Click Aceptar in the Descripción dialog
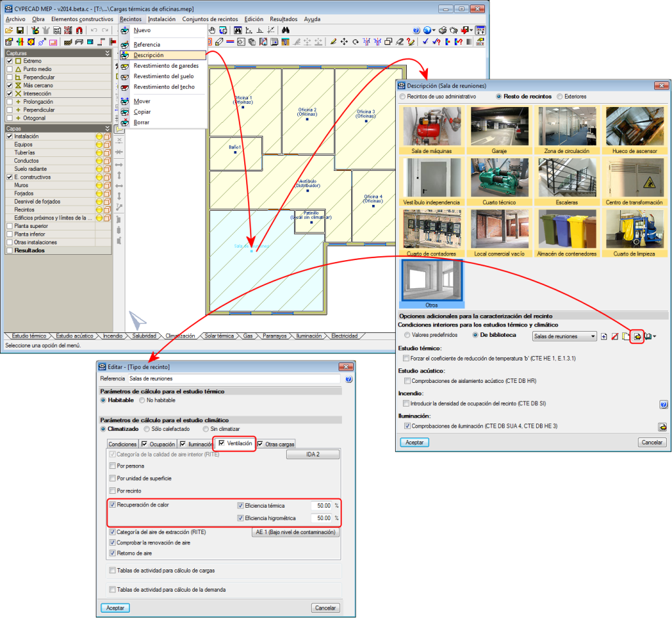Viewport: 672px width, 618px height. [415, 443]
